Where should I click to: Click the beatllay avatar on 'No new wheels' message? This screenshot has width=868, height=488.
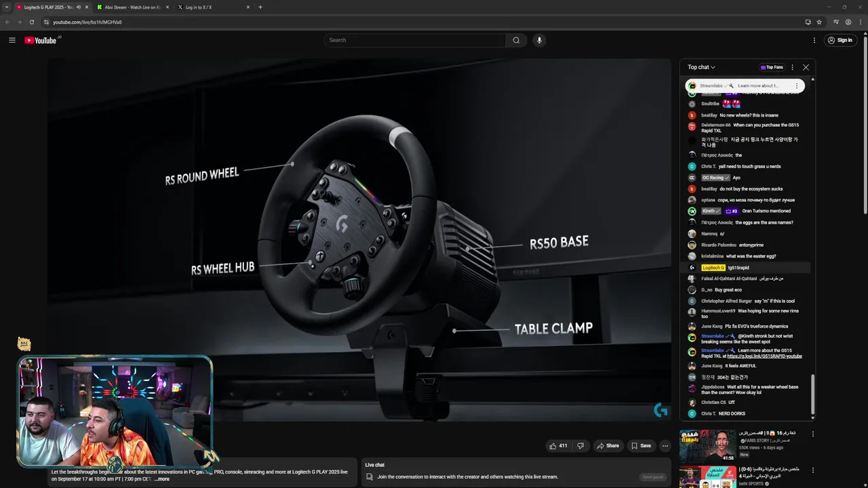click(692, 115)
